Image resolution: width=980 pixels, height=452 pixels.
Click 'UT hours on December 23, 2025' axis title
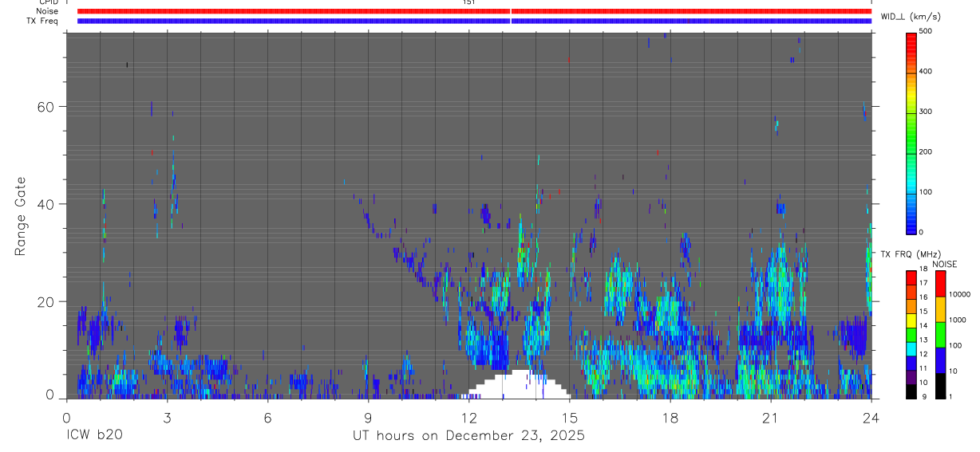tap(469, 436)
